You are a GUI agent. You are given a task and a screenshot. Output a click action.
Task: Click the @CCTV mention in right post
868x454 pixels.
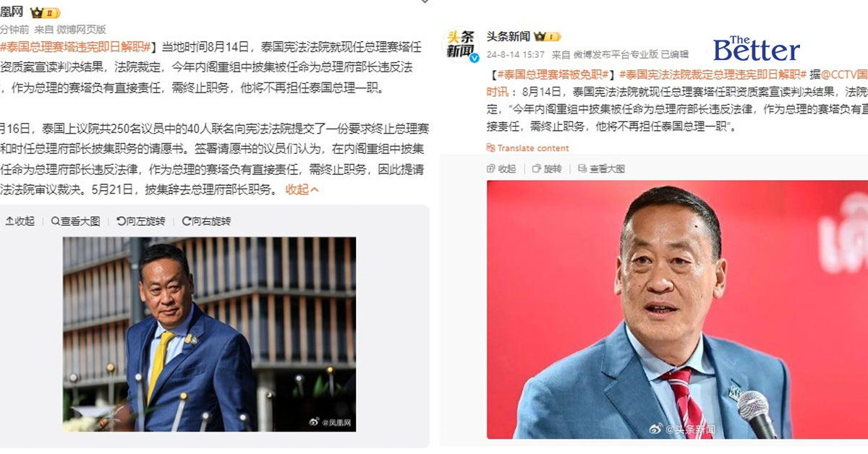(x=848, y=74)
